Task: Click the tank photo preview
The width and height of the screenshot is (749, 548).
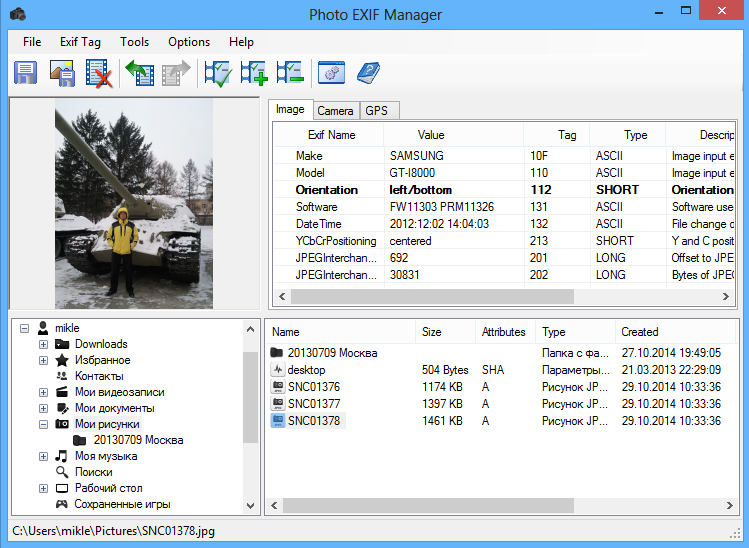Action: [x=134, y=204]
